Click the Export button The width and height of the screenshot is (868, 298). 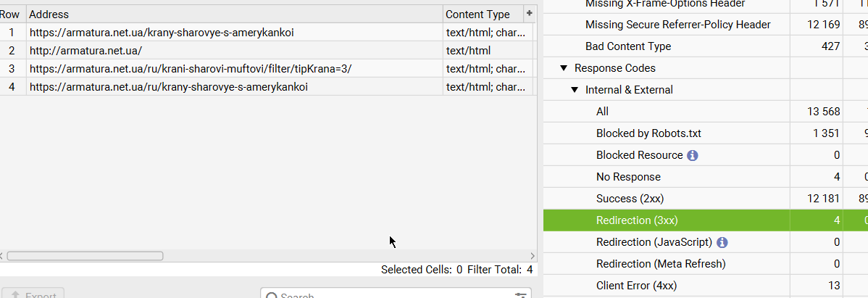click(x=33, y=294)
